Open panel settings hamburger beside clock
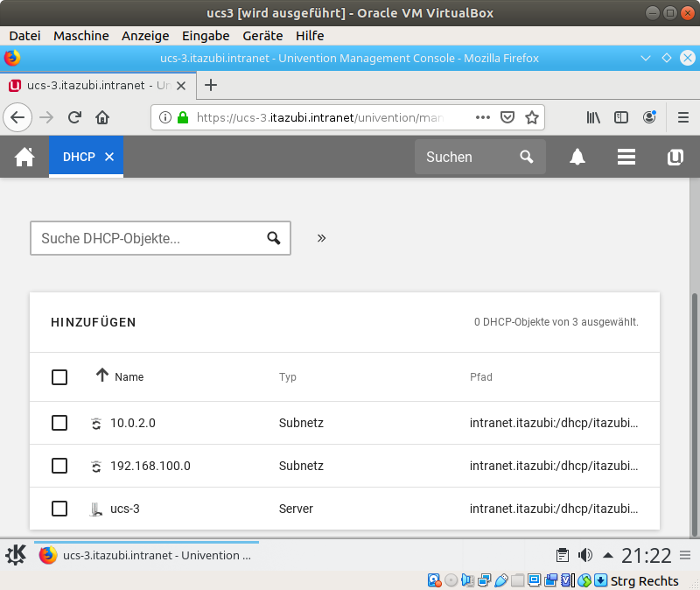The image size is (700, 590). click(x=685, y=555)
